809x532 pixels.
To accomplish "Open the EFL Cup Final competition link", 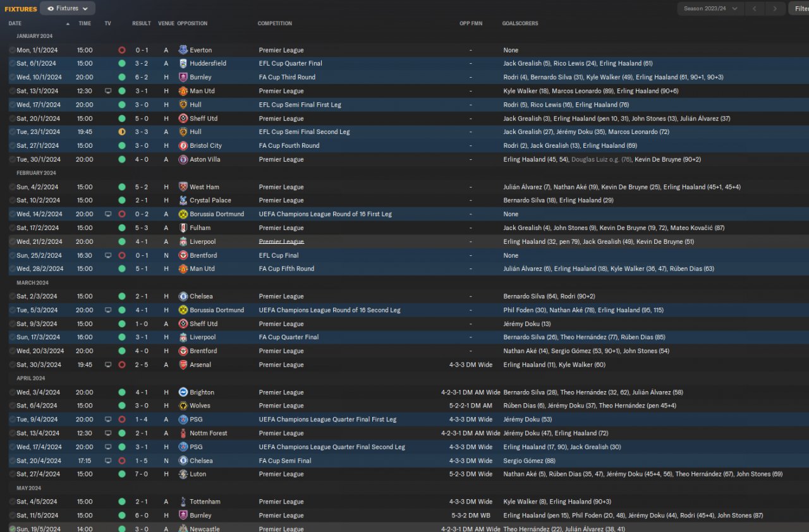I will click(x=279, y=255).
